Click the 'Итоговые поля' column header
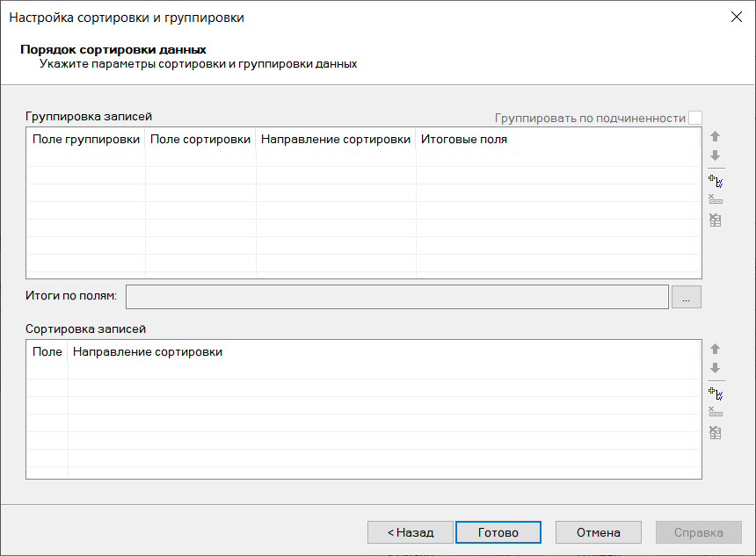 click(x=464, y=139)
